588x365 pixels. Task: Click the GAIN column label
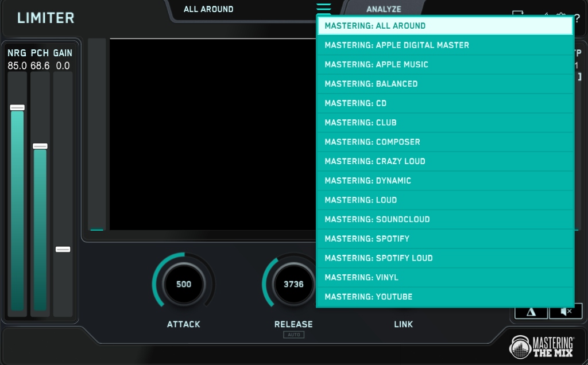(63, 53)
